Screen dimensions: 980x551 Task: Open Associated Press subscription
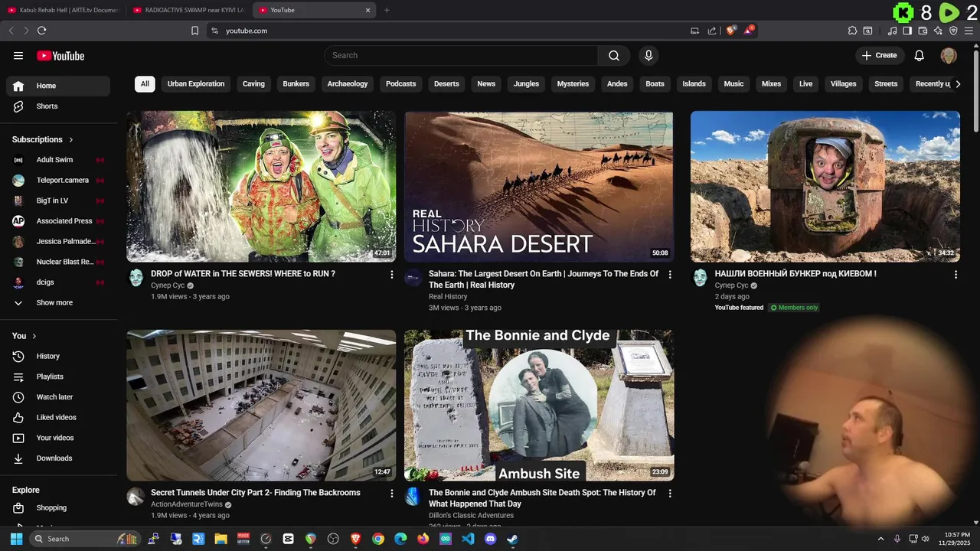point(58,221)
